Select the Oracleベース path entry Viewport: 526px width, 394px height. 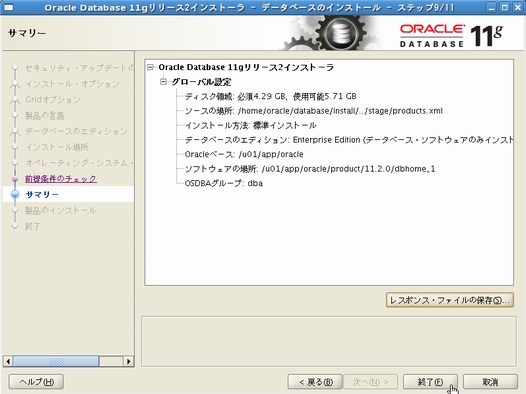(x=244, y=154)
